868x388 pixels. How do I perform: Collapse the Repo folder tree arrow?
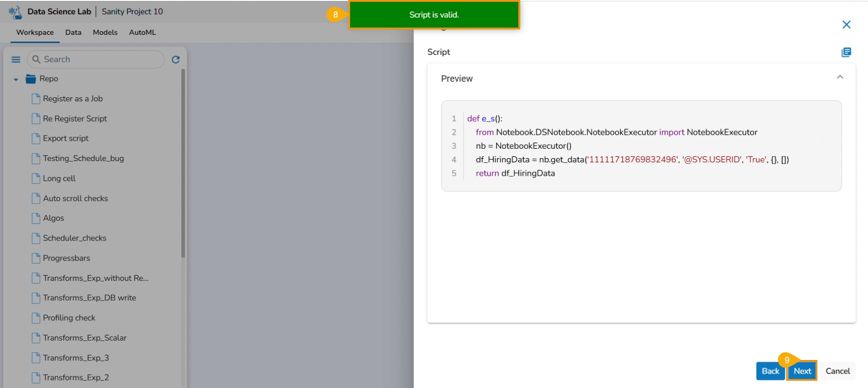pos(16,80)
